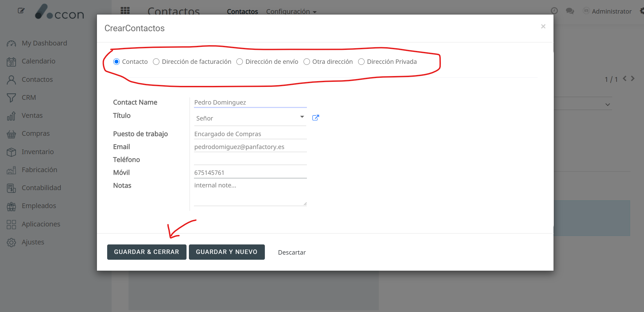Click GUARDAR & CERRAR button
Viewport: 644px width, 312px height.
(147, 252)
